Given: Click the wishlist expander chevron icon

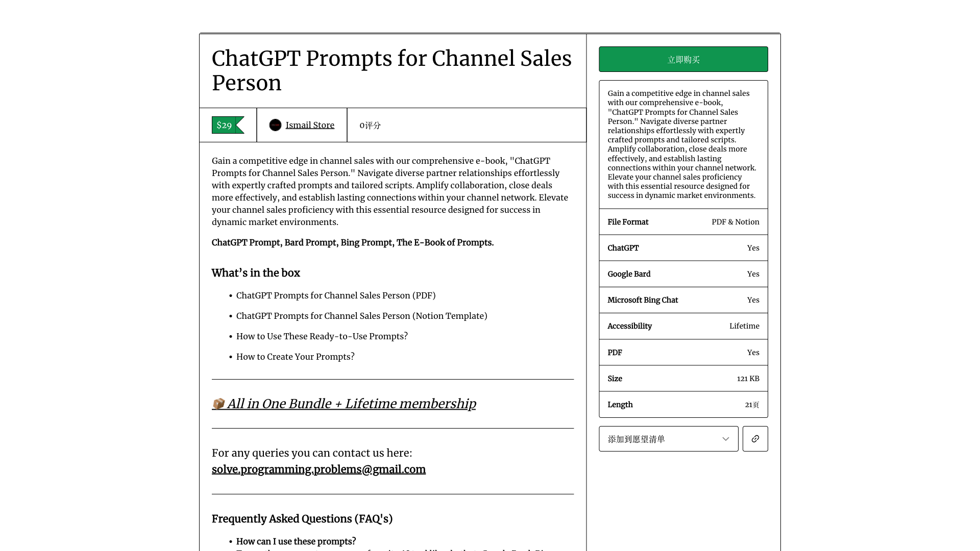Looking at the screenshot, I should tap(726, 439).
